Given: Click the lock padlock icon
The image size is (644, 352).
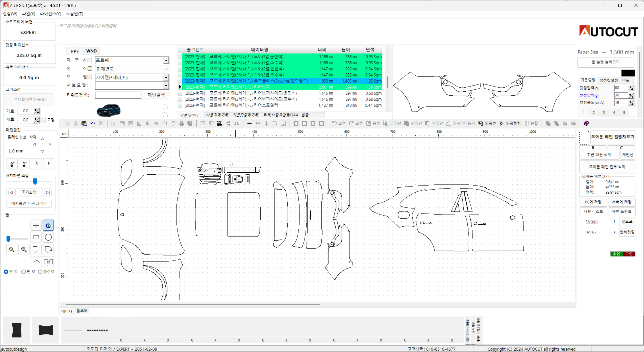Looking at the screenshot, I should pos(182,123).
